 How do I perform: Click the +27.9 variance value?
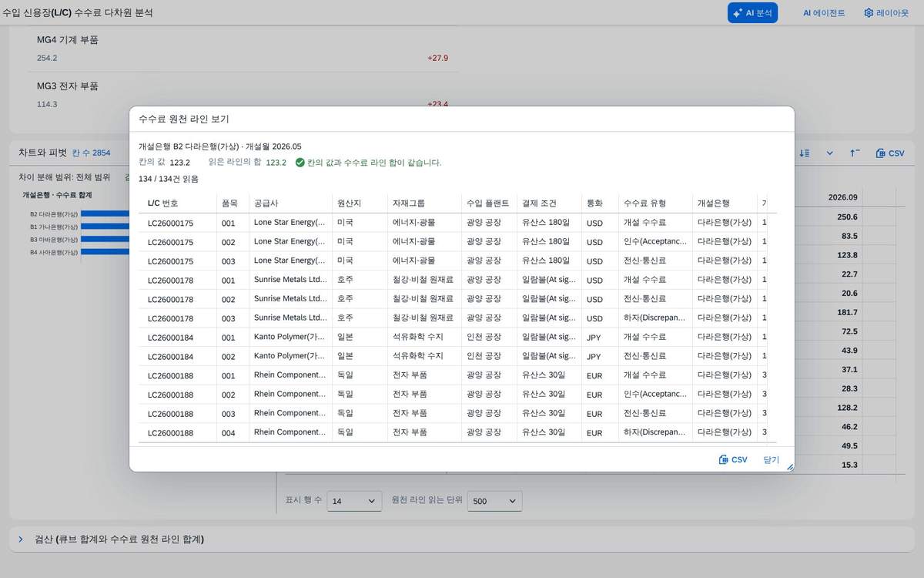pyautogui.click(x=437, y=58)
